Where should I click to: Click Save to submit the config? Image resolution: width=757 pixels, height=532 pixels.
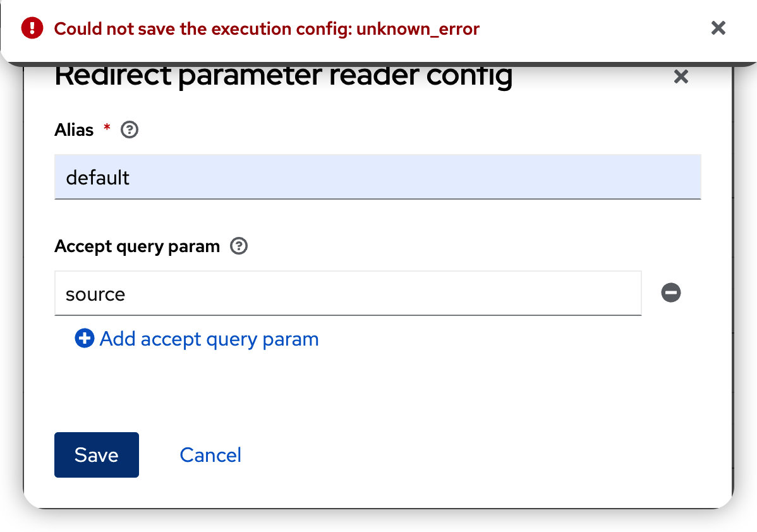pyautogui.click(x=96, y=455)
